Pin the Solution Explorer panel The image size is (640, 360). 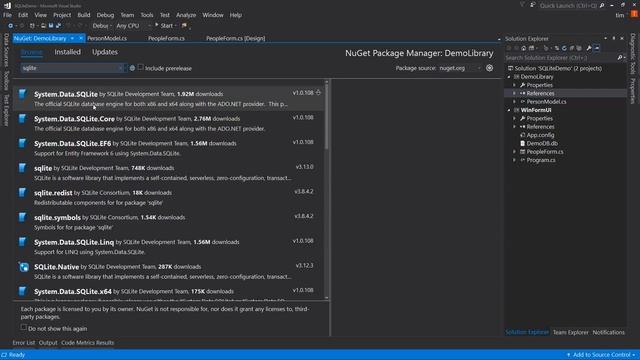pyautogui.click(x=613, y=38)
